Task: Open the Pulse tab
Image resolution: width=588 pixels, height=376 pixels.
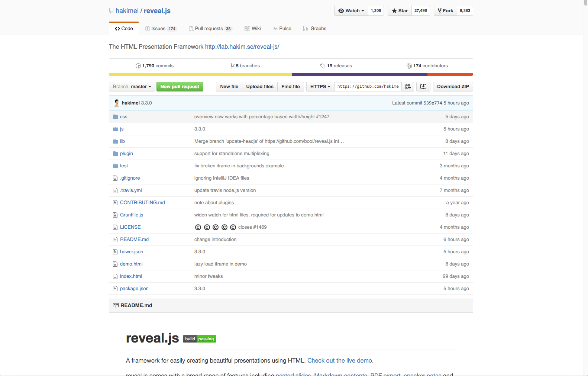Action: pyautogui.click(x=282, y=29)
